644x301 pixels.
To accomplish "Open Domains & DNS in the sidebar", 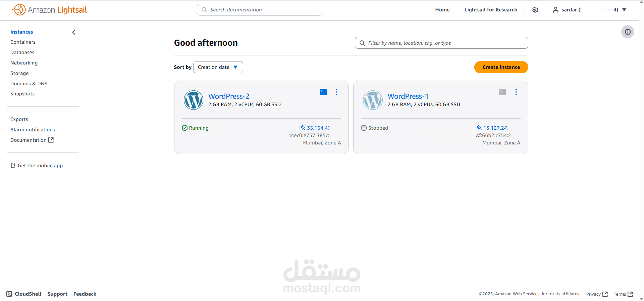I will click(x=29, y=84).
